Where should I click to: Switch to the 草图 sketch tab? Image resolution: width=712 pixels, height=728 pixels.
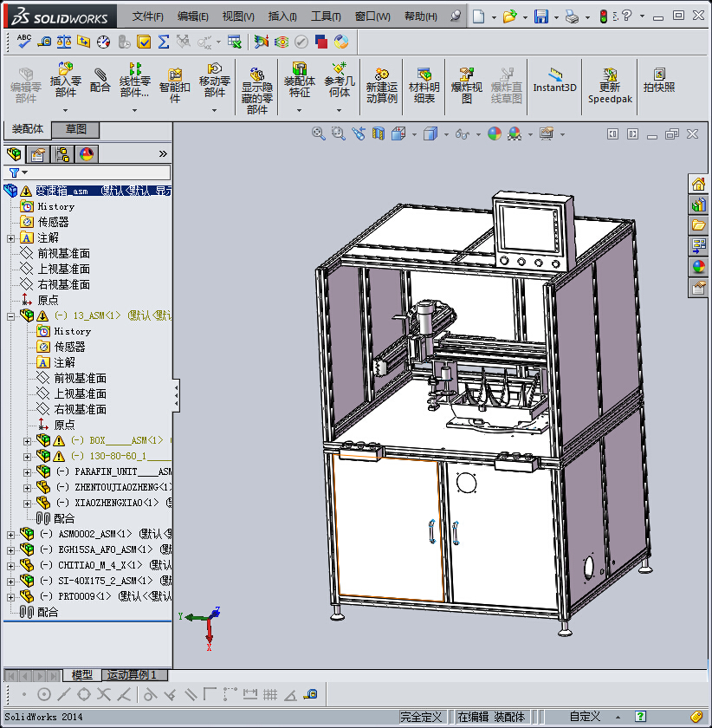point(76,129)
